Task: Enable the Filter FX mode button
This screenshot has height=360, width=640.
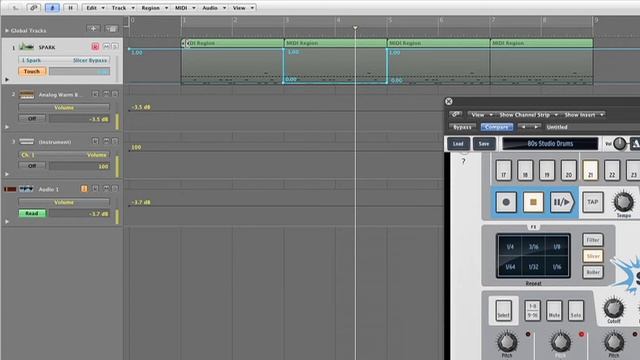Action: [593, 240]
